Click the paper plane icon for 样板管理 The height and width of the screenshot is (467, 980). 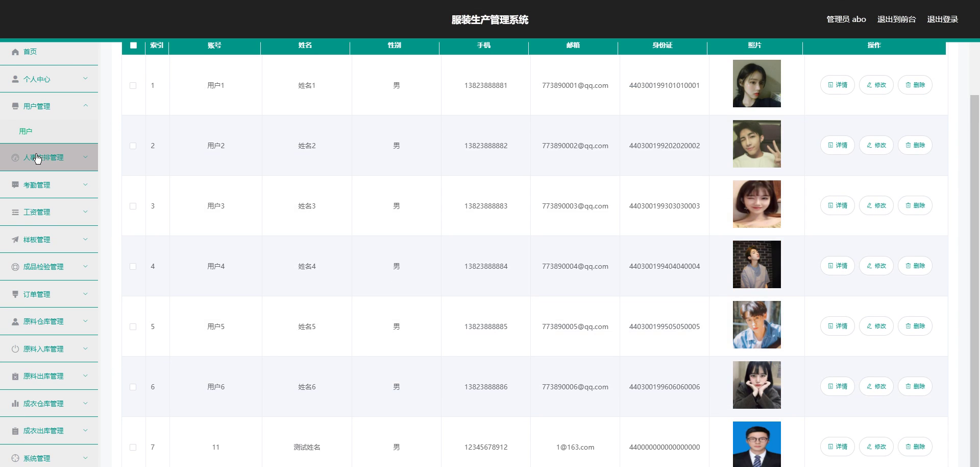pos(15,239)
